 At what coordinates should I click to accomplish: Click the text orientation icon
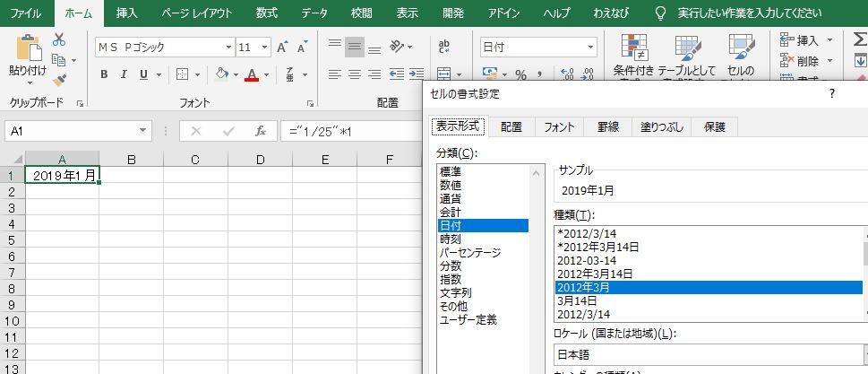point(398,47)
